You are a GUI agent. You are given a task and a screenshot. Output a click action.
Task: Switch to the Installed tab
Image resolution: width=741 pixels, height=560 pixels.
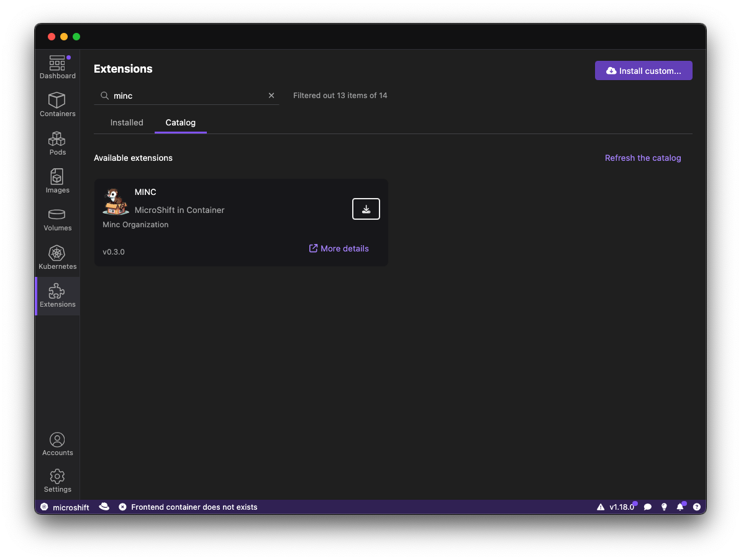[127, 123]
